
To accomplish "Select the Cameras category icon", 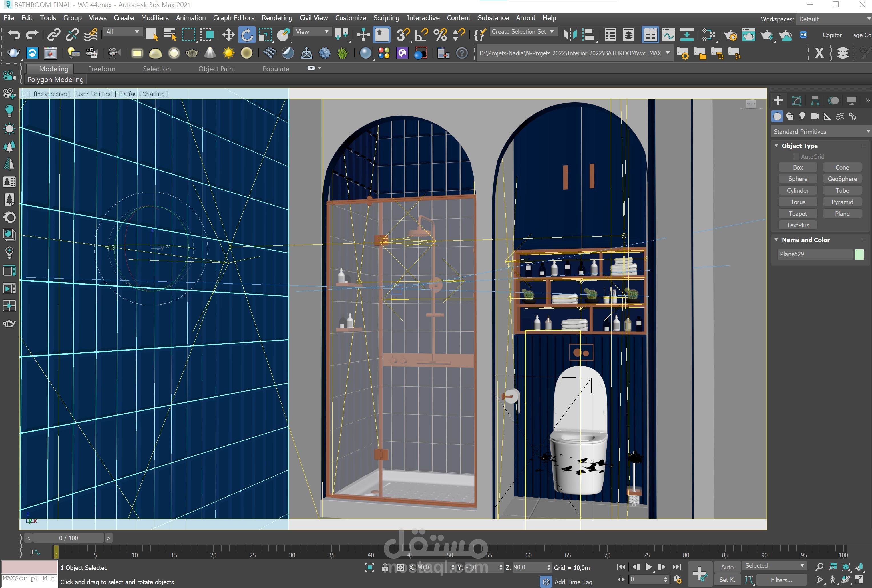I will [814, 116].
